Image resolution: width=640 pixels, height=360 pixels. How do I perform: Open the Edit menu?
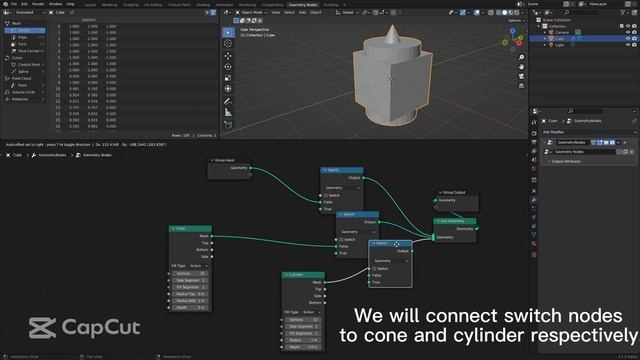click(x=24, y=4)
